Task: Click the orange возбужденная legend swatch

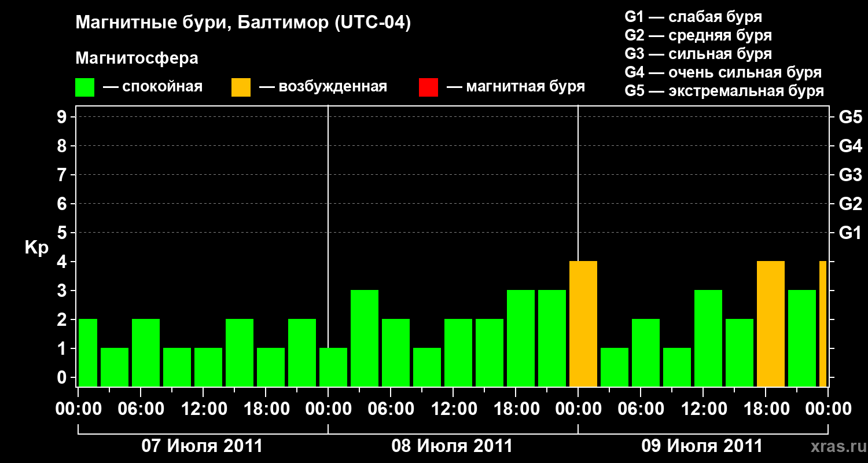Action: click(241, 87)
